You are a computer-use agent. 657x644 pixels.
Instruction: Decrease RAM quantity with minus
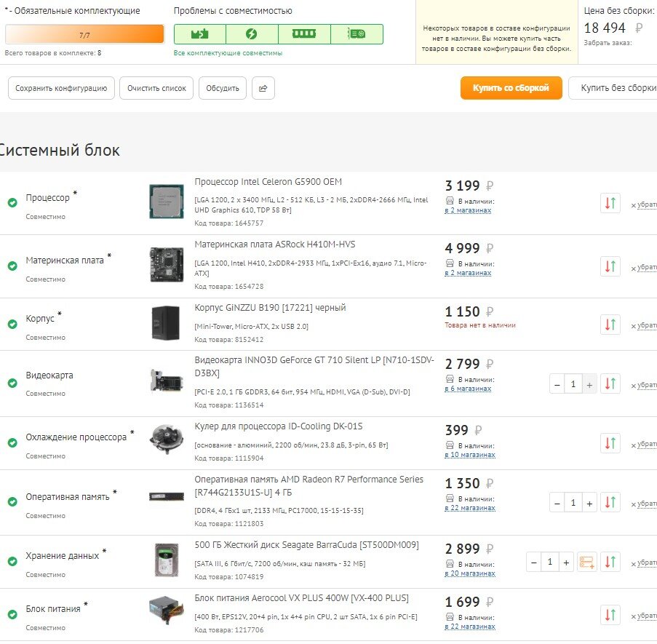pyautogui.click(x=557, y=504)
